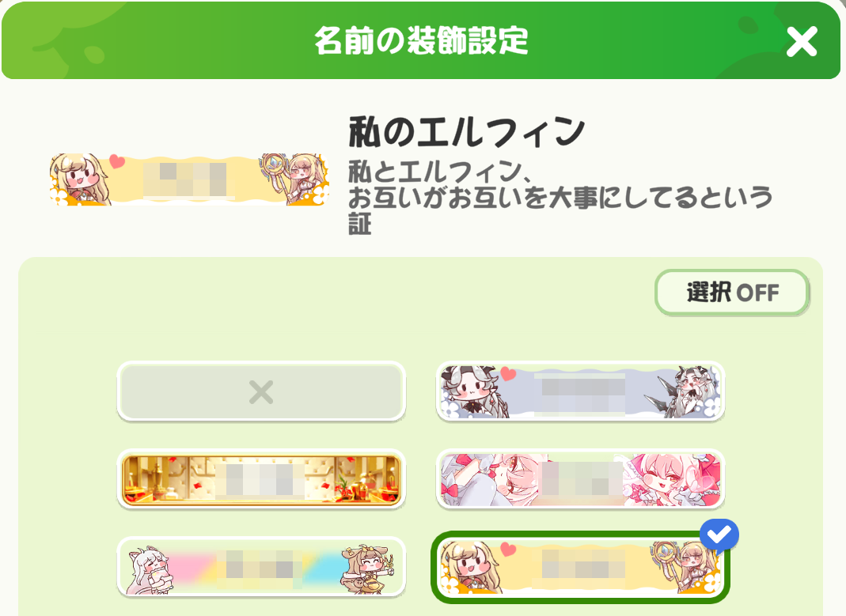Select the blonde Elfin nameplate option

(x=580, y=566)
